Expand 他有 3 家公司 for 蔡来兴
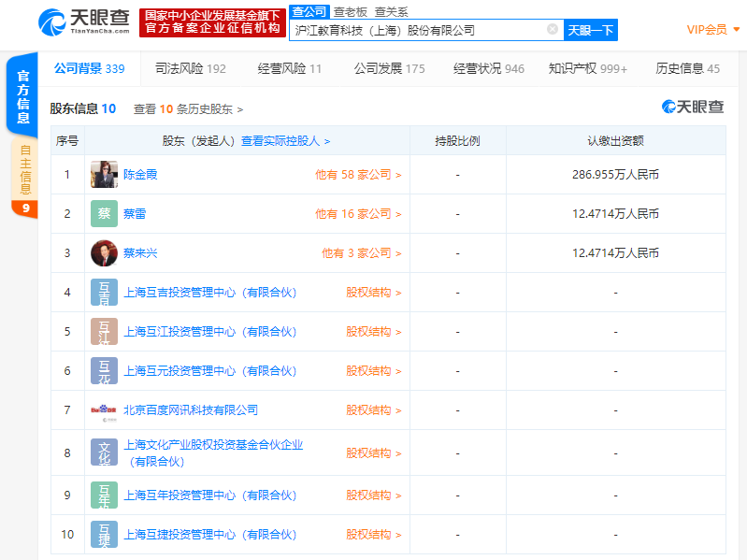The height and width of the screenshot is (560, 747). 362,253
